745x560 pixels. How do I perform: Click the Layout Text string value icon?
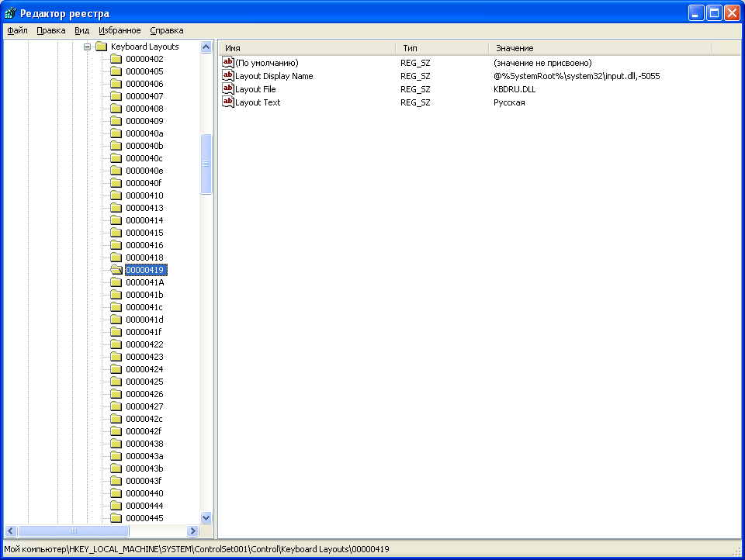228,102
